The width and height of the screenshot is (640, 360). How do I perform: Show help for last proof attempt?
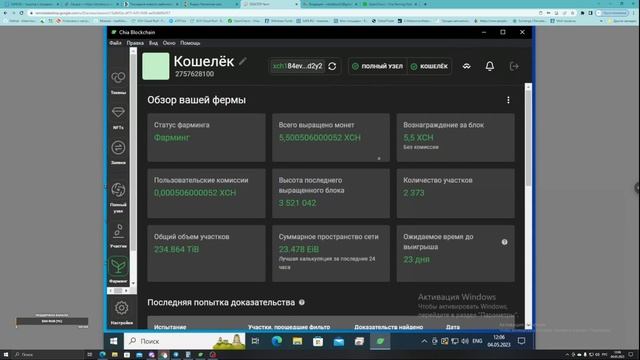(x=302, y=302)
